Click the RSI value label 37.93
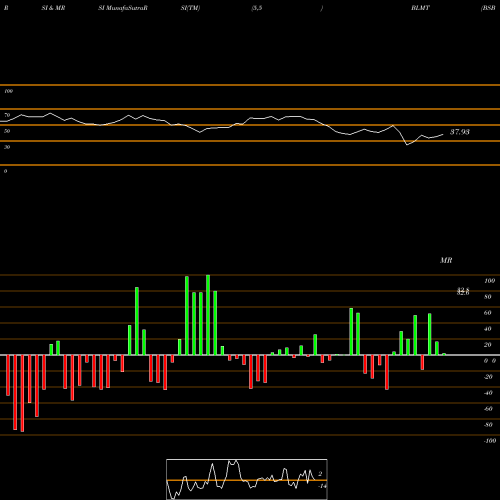The width and height of the screenshot is (500, 500). click(460, 132)
